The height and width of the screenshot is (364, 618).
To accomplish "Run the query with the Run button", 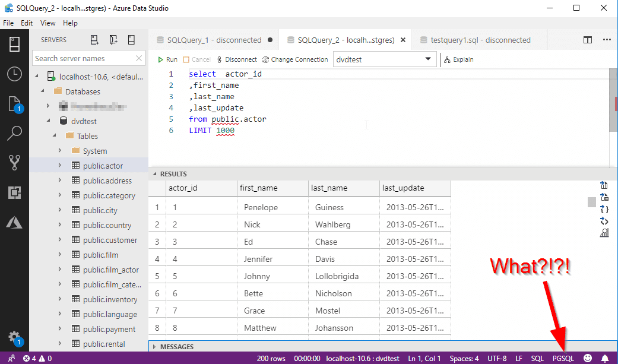I will tap(167, 59).
